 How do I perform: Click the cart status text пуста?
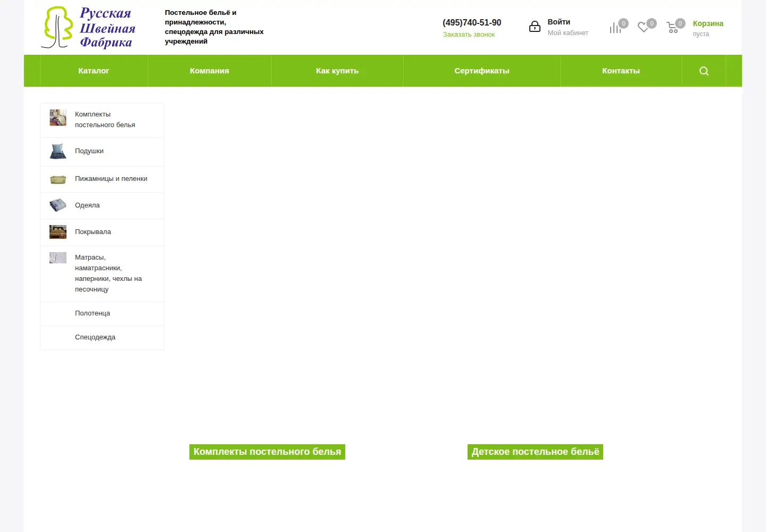(x=701, y=34)
